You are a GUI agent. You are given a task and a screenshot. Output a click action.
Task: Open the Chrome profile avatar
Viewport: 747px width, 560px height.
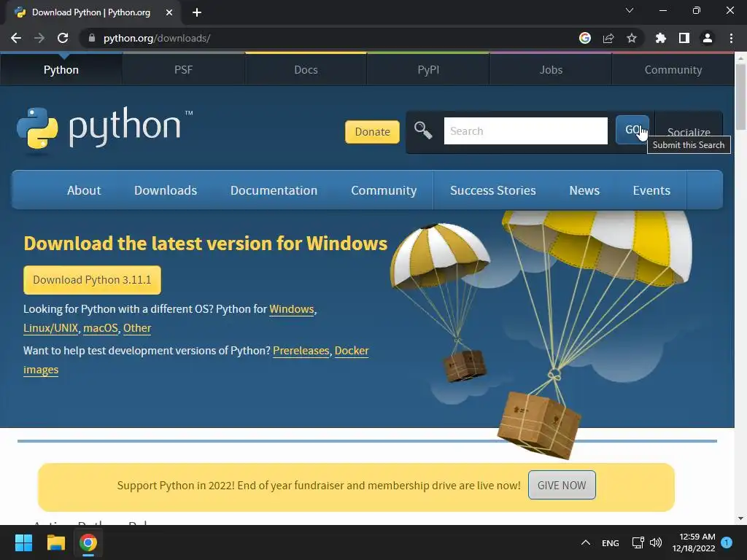[708, 38]
